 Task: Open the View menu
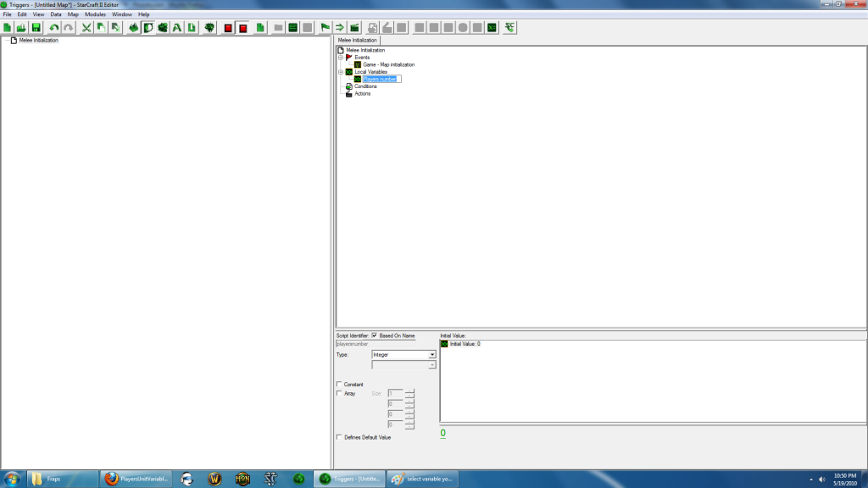coord(38,14)
